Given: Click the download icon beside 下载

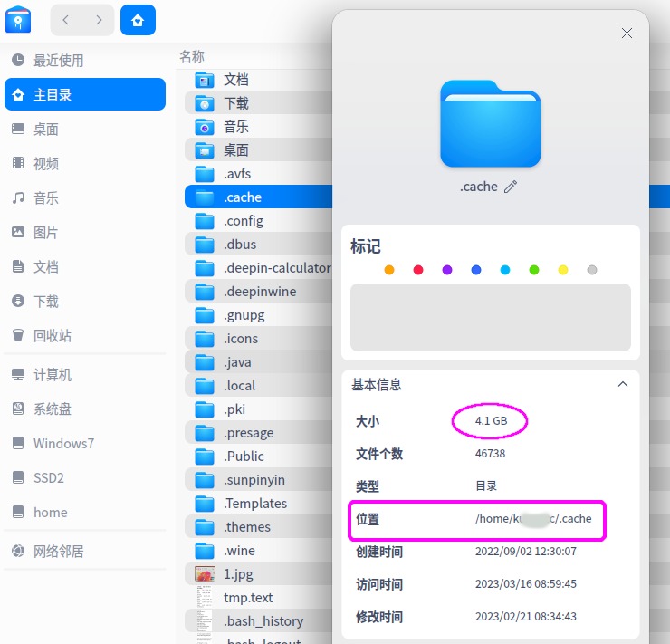Looking at the screenshot, I should point(18,301).
